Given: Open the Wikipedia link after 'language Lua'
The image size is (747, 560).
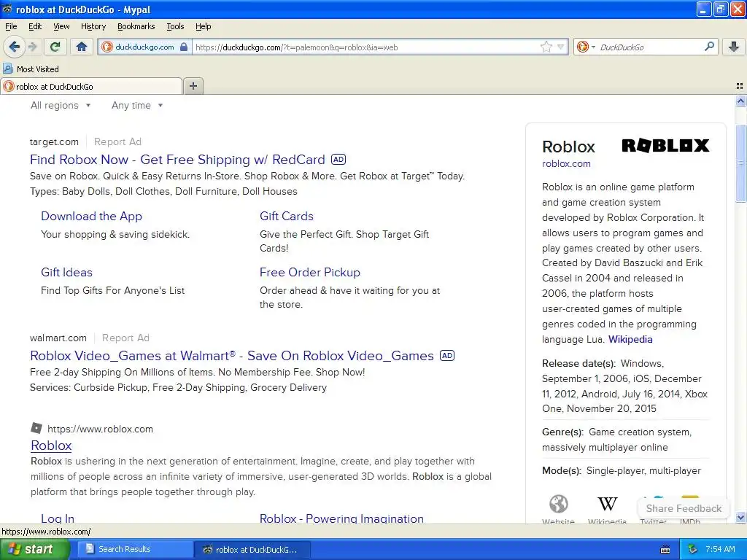Looking at the screenshot, I should (630, 339).
